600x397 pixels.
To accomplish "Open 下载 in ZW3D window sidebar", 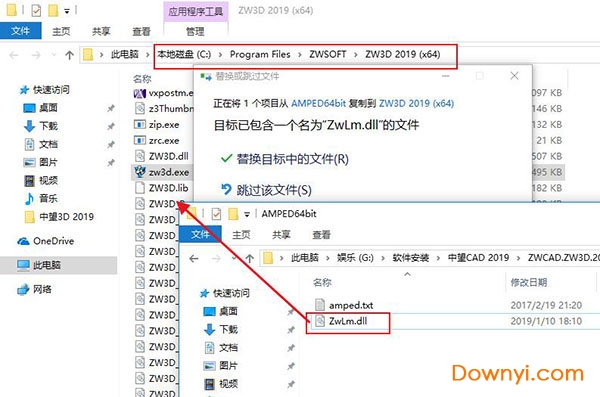I will 41,126.
